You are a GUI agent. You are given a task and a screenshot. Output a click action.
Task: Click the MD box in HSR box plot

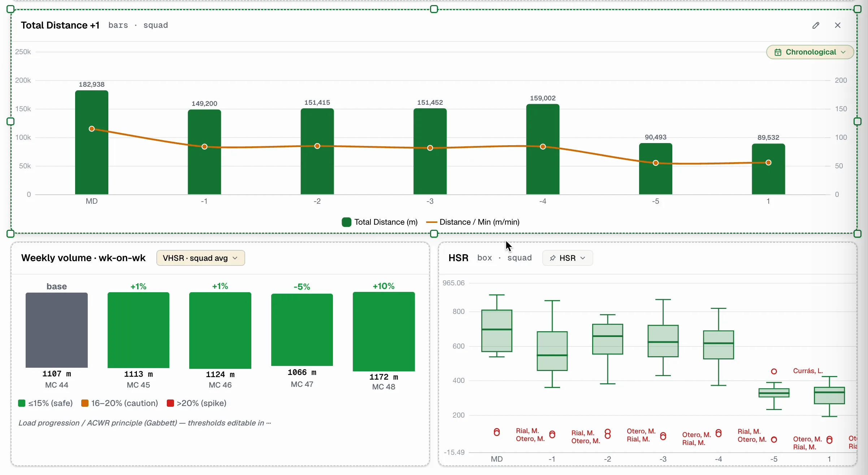[497, 331]
